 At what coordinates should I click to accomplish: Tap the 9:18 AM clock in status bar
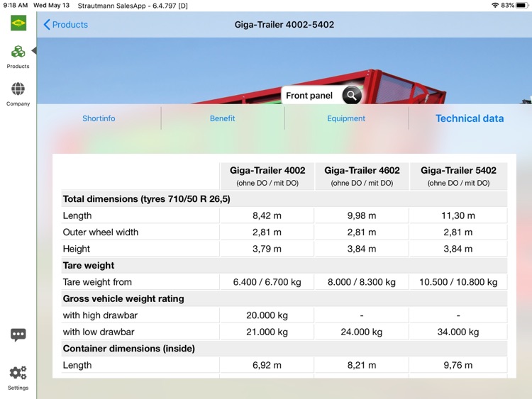click(16, 6)
